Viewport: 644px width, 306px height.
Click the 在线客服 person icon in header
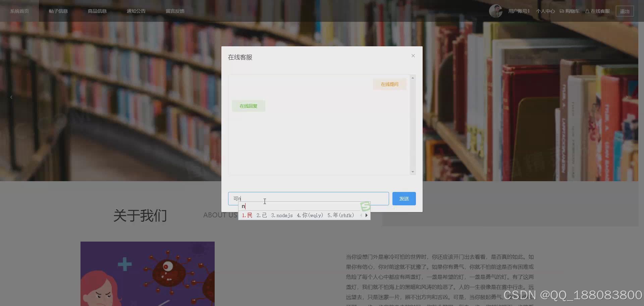(x=587, y=11)
